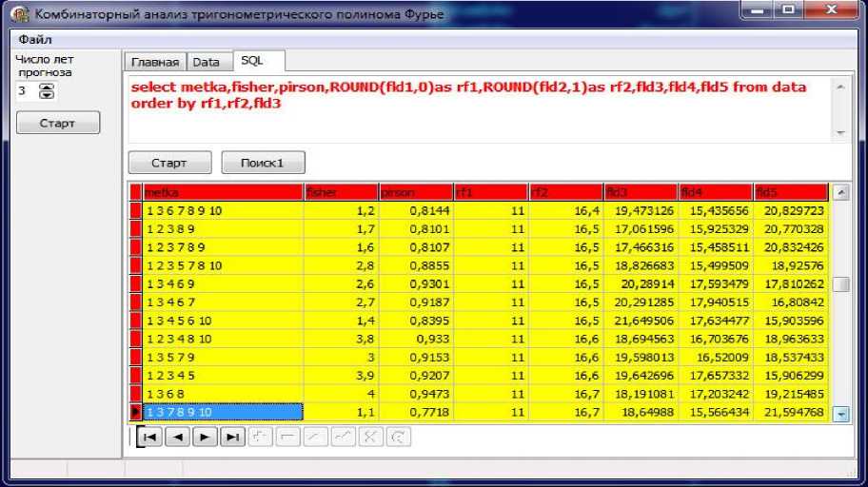Select metka cell '1 2 3 5 7 8 10'
The image size is (868, 487).
point(223,265)
